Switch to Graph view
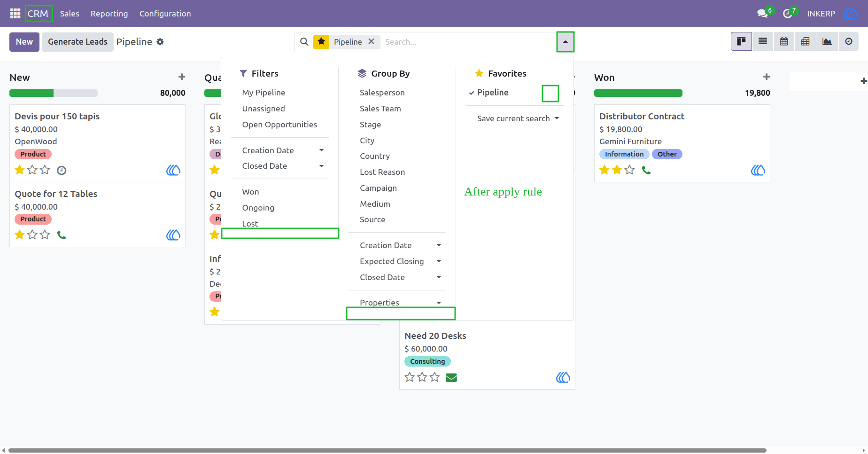 827,41
